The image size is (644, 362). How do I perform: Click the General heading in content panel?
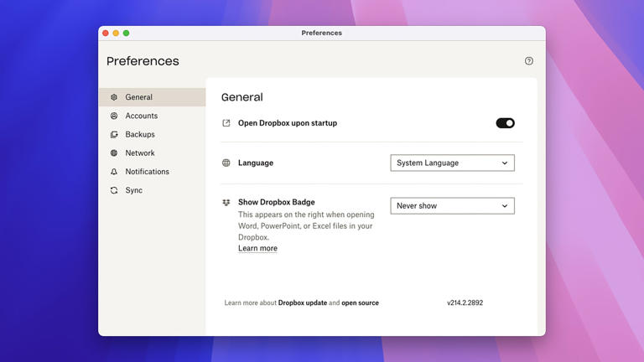click(241, 97)
